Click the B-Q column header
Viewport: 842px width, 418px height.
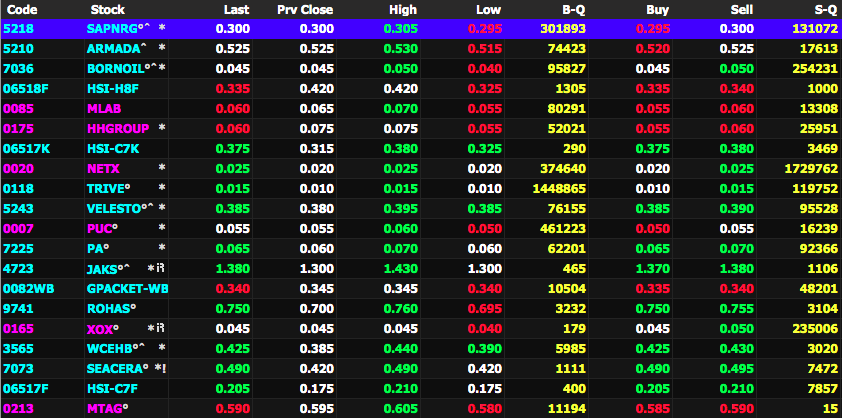572,10
